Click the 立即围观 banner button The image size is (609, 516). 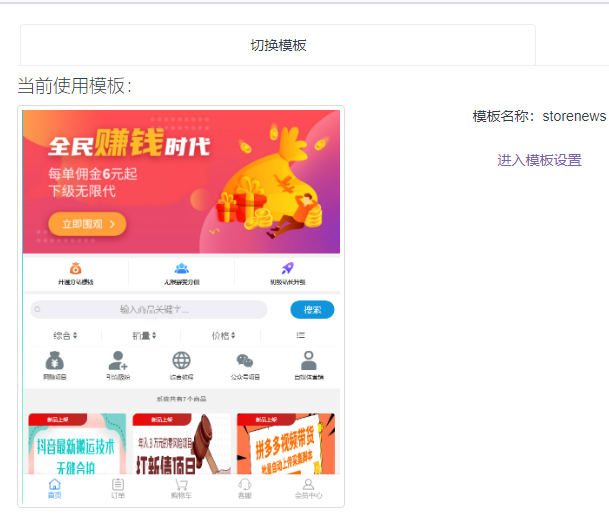[87, 224]
